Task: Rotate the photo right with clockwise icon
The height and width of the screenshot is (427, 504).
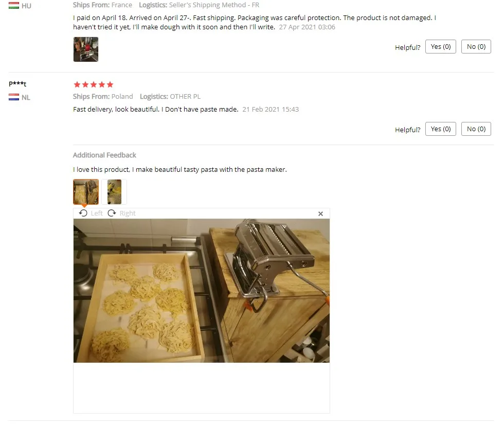Action: point(112,213)
